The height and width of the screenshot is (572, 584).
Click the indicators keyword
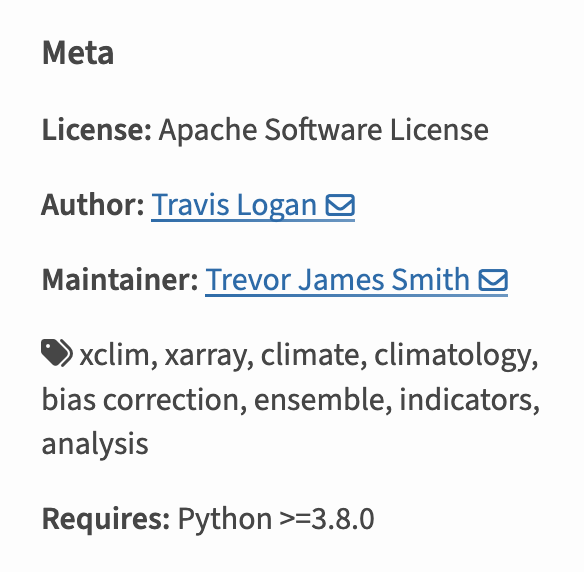466,400
